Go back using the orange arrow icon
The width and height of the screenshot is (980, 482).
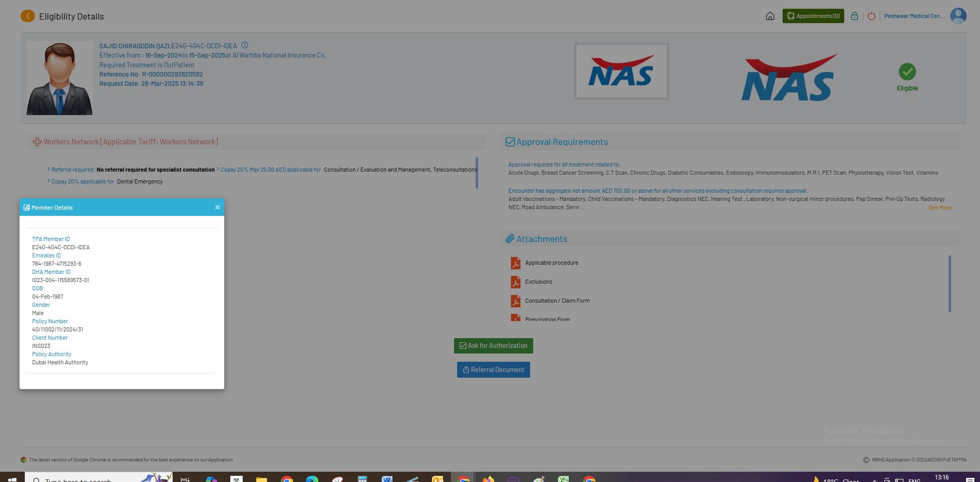[28, 16]
